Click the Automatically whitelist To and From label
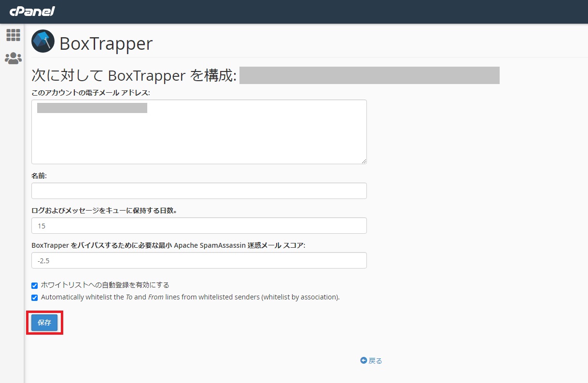Viewport: 588px width, 383px height. (x=190, y=297)
